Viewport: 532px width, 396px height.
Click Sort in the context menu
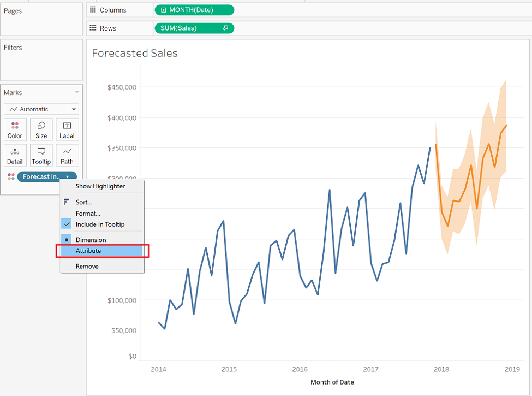pyautogui.click(x=83, y=202)
